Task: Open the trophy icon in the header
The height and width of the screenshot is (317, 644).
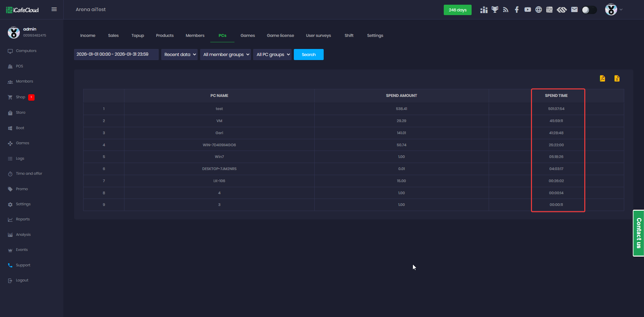Action: click(495, 10)
